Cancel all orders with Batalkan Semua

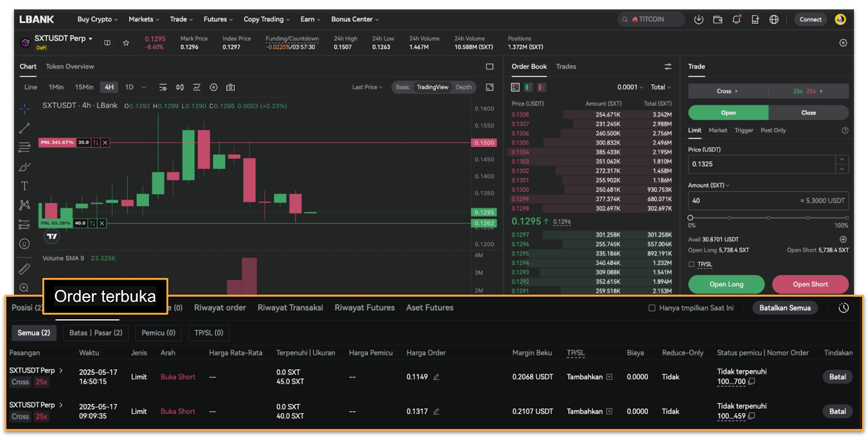(785, 308)
